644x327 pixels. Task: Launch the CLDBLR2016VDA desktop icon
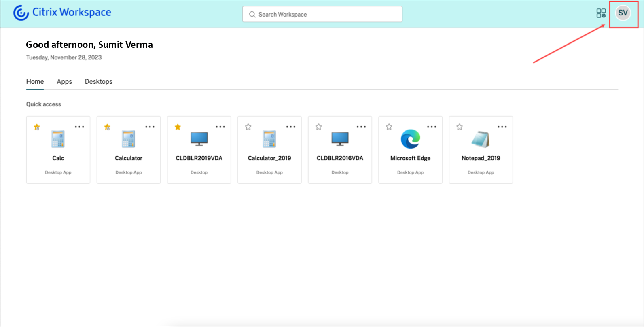(340, 139)
